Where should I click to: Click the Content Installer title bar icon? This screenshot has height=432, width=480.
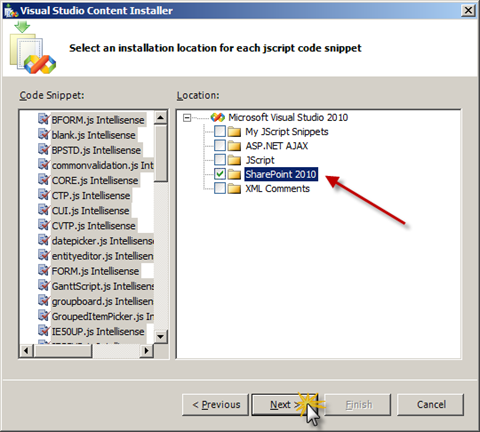pyautogui.click(x=11, y=11)
